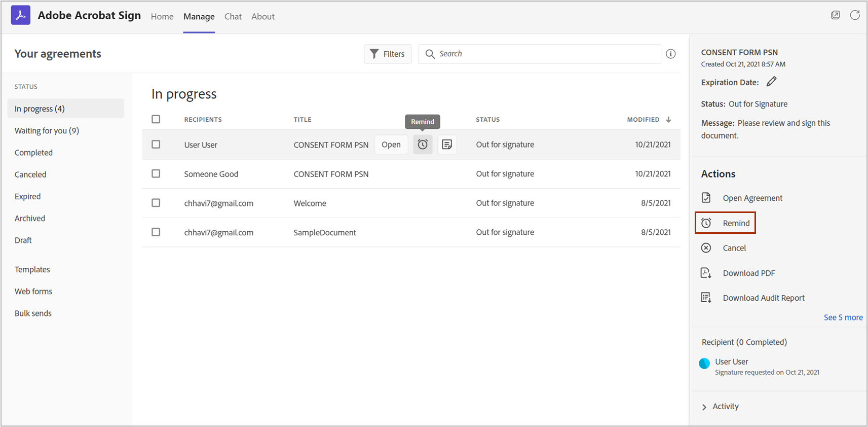Edit expiration date with pencil icon
The height and width of the screenshot is (427, 868).
771,82
